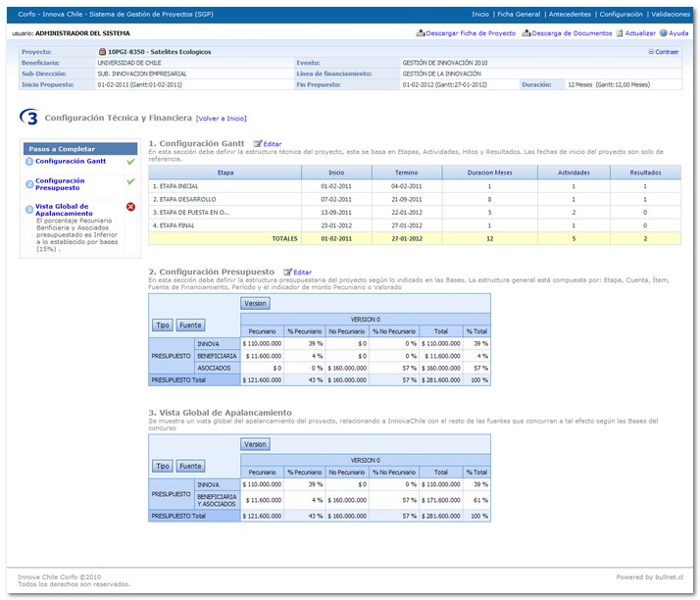Click Fuente button in Vista Global de Apalancamiento table
The image size is (700, 600).
(190, 466)
